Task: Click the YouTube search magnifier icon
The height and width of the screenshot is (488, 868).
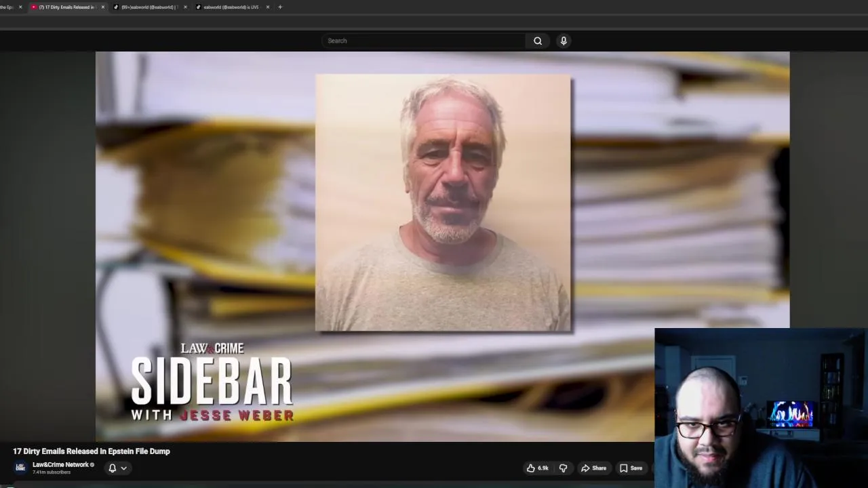Action: (x=538, y=41)
